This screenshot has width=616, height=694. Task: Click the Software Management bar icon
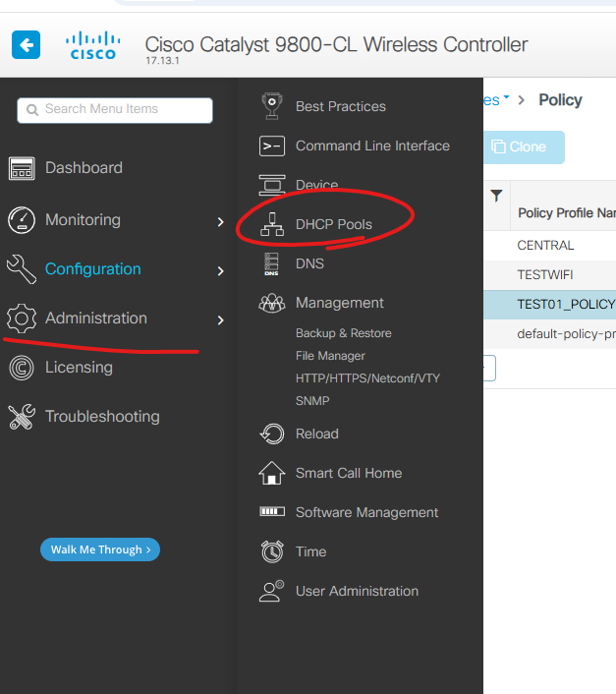(x=272, y=511)
